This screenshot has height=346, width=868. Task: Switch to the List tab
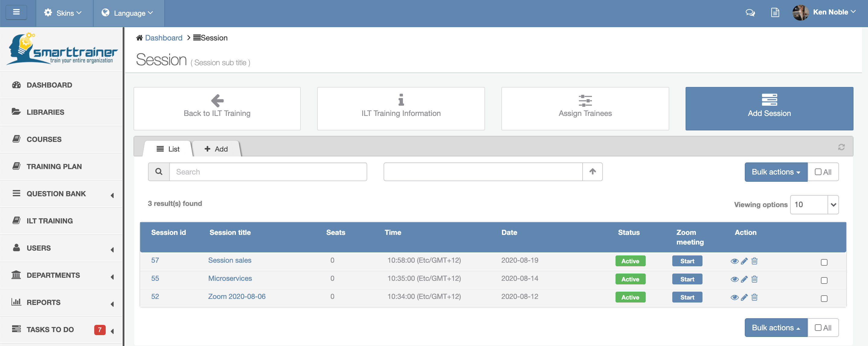(x=168, y=149)
